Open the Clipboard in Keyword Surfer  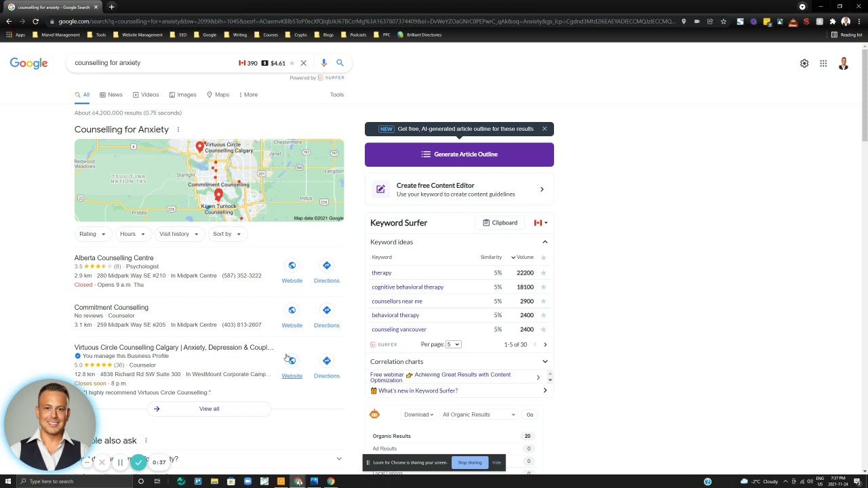[x=500, y=222]
